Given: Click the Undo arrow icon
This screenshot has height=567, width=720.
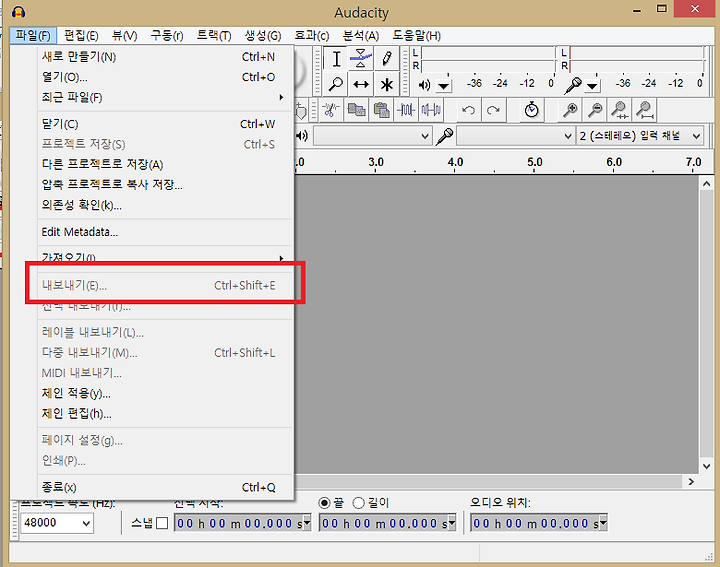Looking at the screenshot, I should pyautogui.click(x=468, y=110).
